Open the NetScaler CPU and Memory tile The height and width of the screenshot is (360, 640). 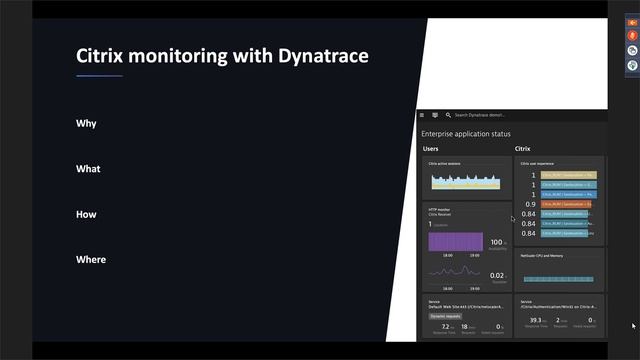click(x=559, y=270)
